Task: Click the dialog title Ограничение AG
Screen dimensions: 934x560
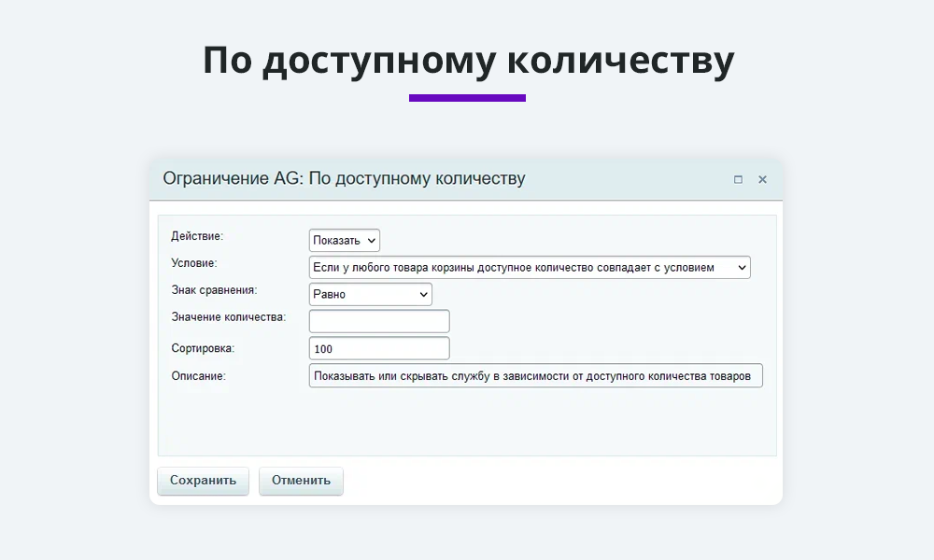Action: tap(231, 178)
